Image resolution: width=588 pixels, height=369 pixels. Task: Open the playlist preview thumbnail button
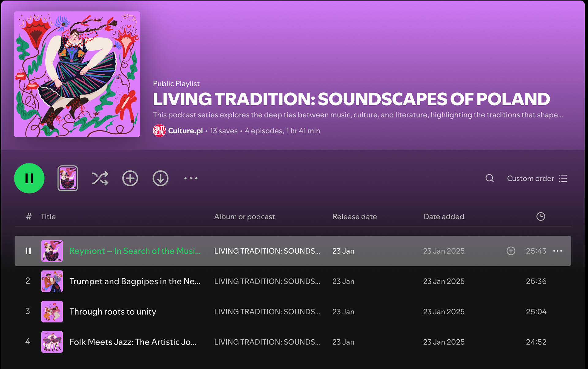click(68, 178)
